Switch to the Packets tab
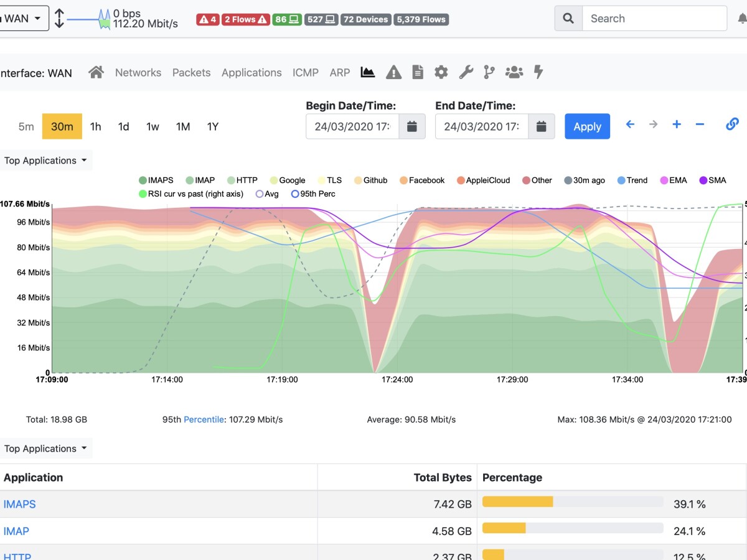Viewport: 747px width, 560px height. pyautogui.click(x=191, y=73)
